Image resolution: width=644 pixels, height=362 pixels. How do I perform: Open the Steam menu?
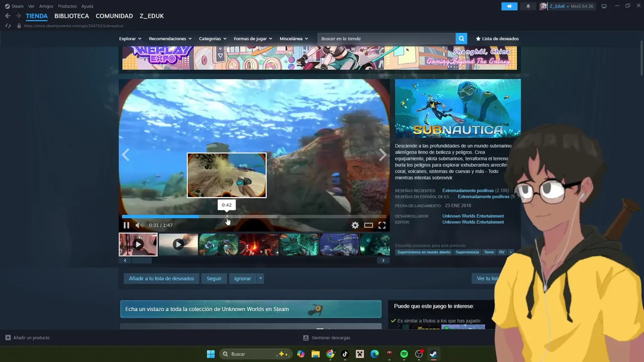click(14, 6)
